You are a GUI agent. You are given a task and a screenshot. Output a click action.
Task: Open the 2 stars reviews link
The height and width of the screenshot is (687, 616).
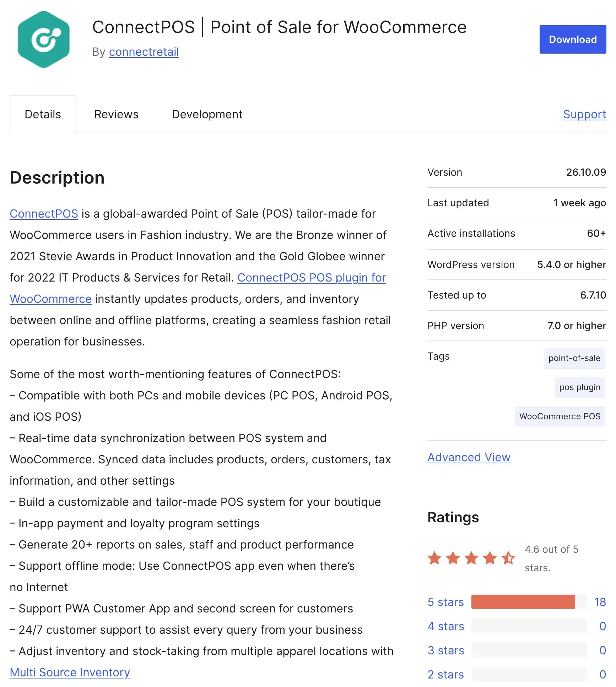[x=446, y=674]
